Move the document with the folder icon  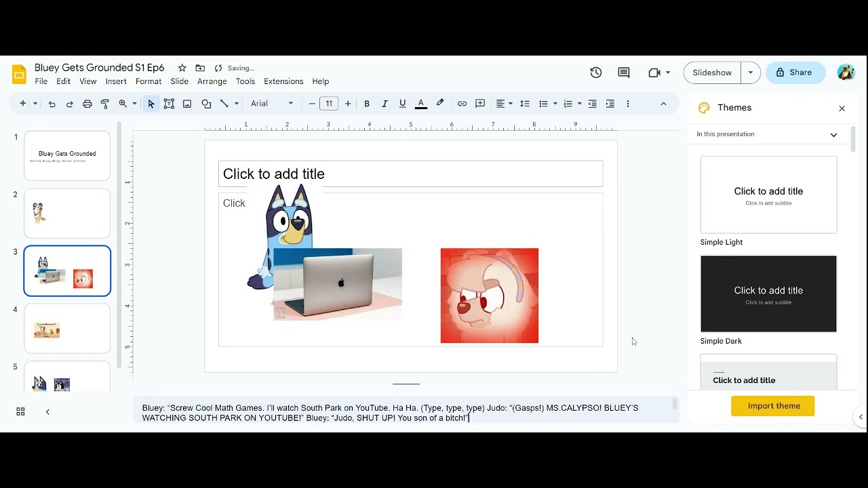pyautogui.click(x=200, y=68)
